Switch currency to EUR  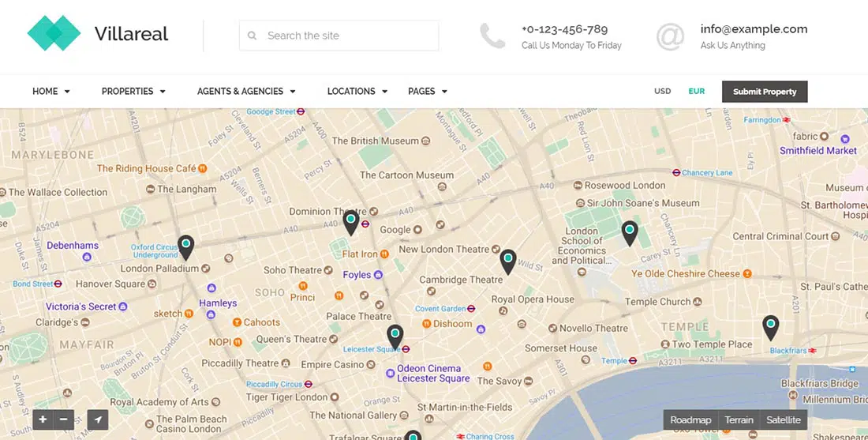tap(696, 92)
